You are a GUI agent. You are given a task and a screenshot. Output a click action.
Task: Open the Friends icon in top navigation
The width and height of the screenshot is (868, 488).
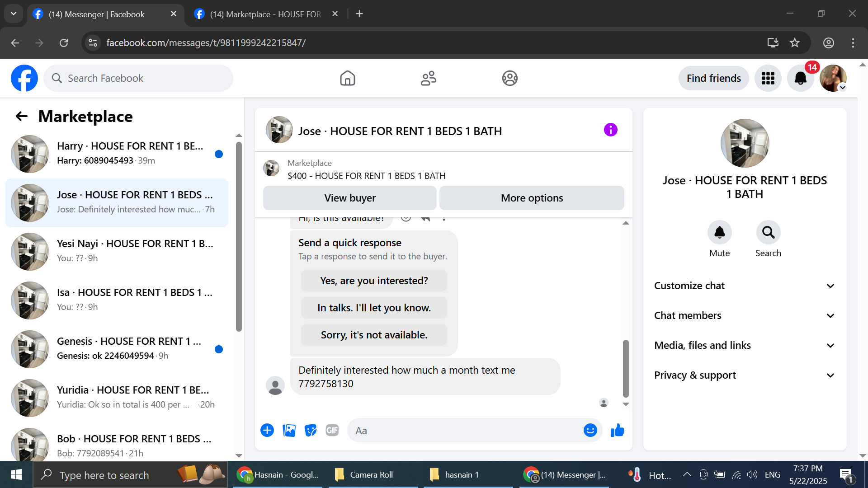pos(429,78)
